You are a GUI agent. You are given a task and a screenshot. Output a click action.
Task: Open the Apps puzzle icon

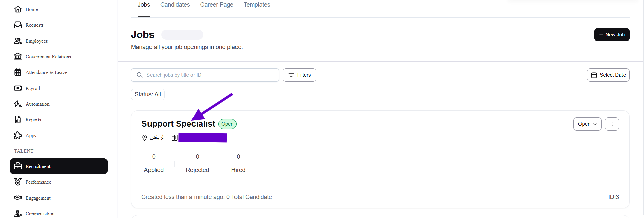pos(18,135)
